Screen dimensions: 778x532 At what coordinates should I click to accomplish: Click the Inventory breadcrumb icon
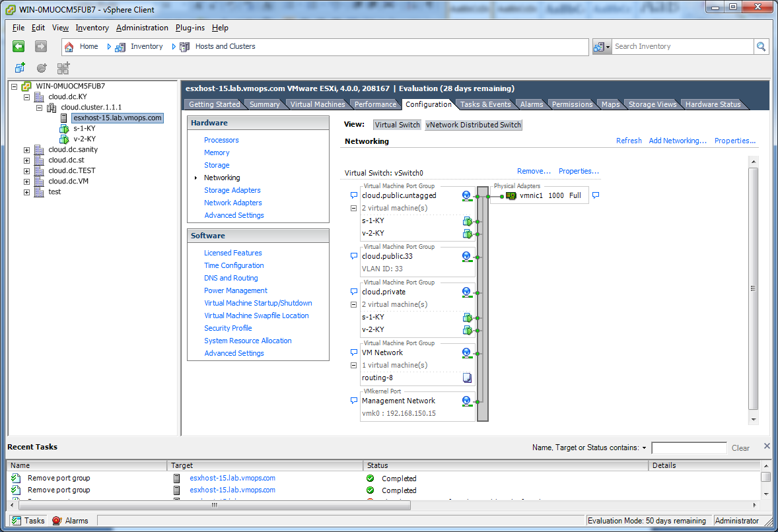[121, 46]
